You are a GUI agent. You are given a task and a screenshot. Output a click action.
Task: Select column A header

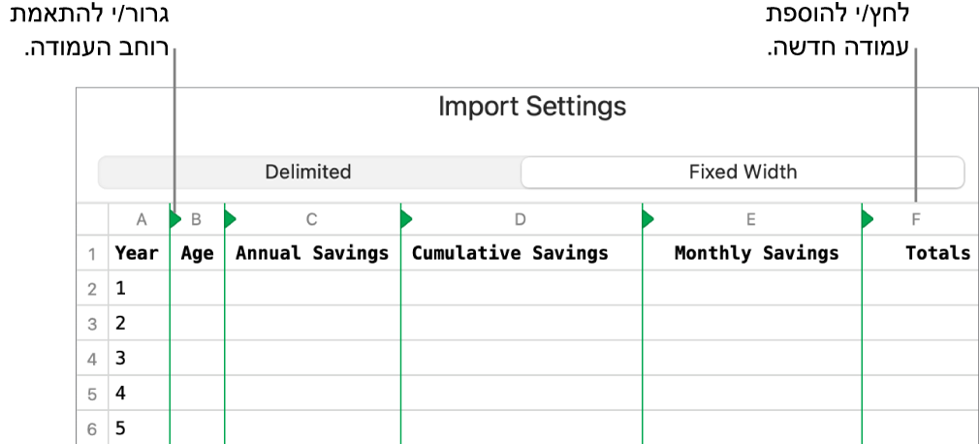click(141, 220)
